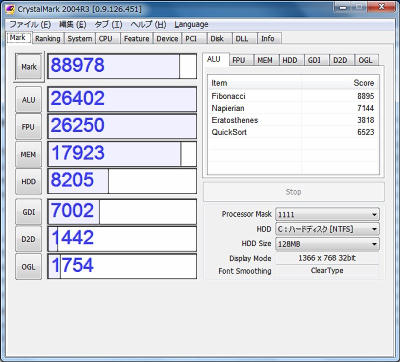Run the FPU benchmark test
The image size is (400, 362).
[29, 127]
